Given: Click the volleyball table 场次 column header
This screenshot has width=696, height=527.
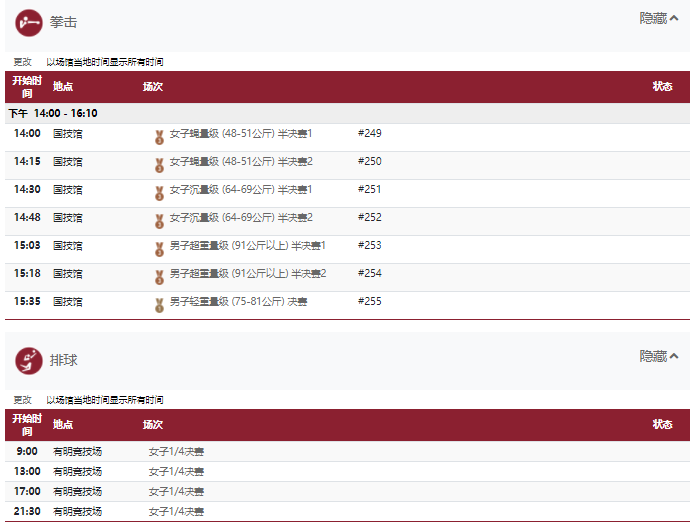Looking at the screenshot, I should click(153, 424).
